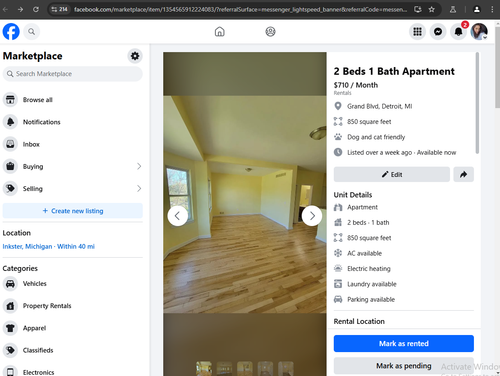Select the Classifieds category
The image size is (500, 376).
point(73,350)
